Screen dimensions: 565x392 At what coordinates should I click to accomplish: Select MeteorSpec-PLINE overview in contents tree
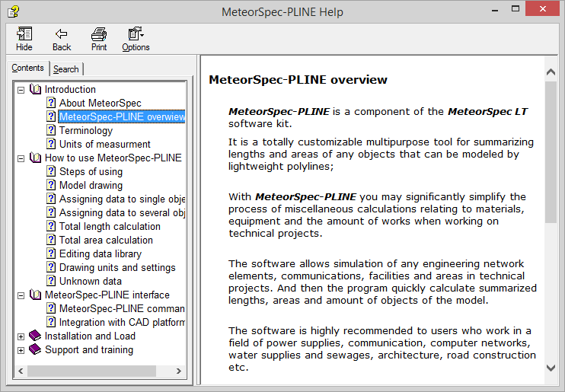click(x=122, y=116)
